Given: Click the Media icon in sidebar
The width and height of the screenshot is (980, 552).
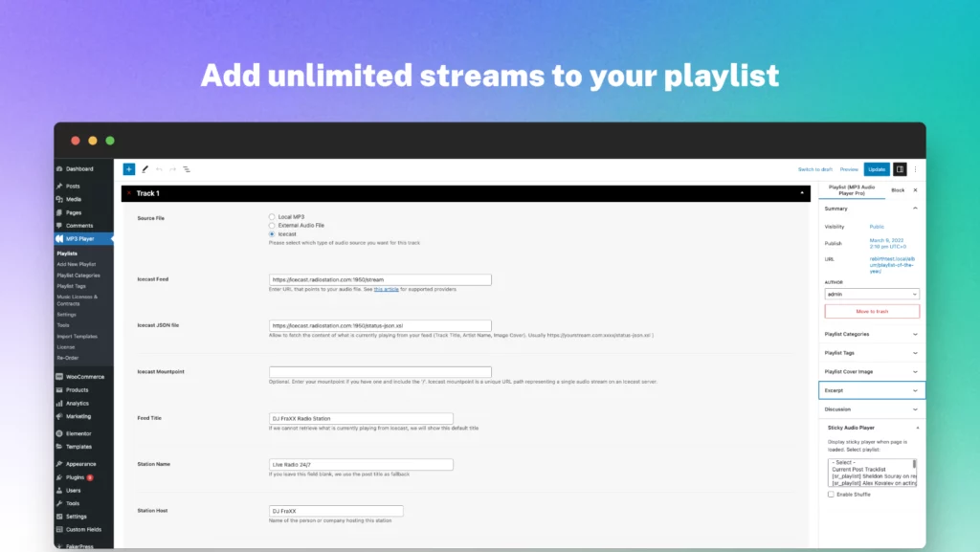Looking at the screenshot, I should click(59, 199).
